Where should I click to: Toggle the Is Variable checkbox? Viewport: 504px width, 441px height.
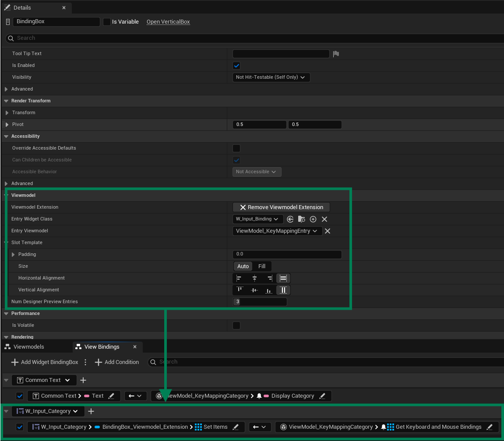pos(107,21)
